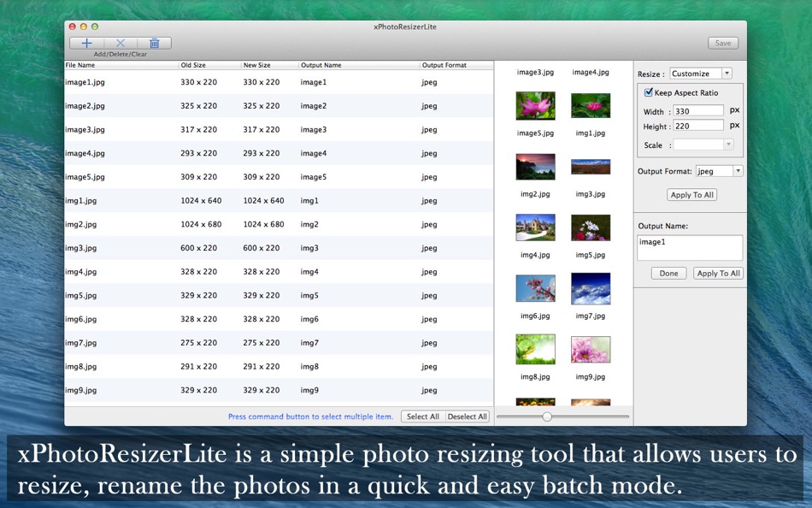Select the lotus thumbnail above img1.jpg
This screenshot has height=508, width=812.
click(591, 106)
